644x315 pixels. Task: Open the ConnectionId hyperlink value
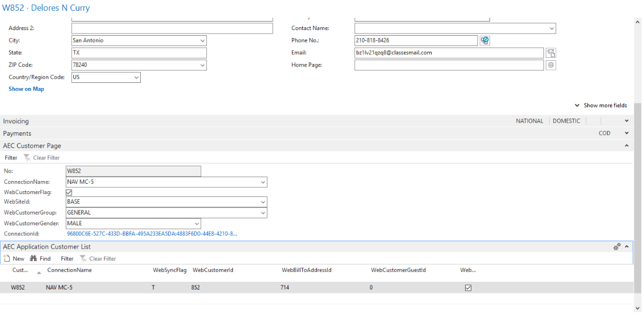[152, 234]
